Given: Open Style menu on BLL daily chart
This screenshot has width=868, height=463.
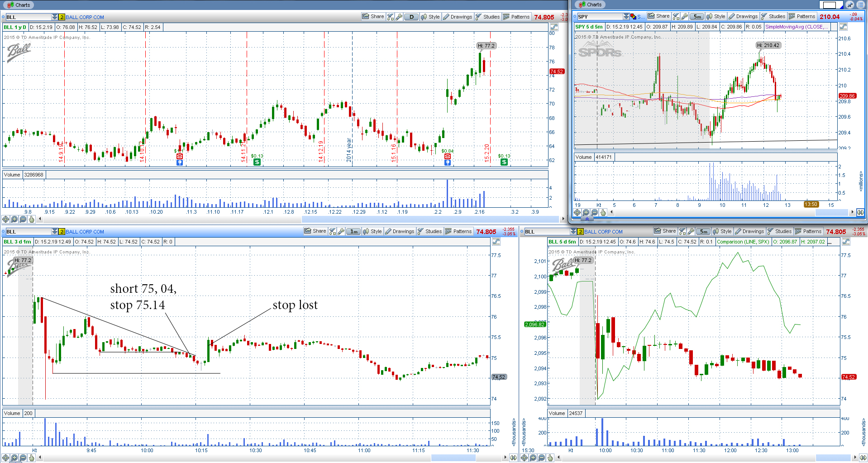Looking at the screenshot, I should tap(430, 17).
